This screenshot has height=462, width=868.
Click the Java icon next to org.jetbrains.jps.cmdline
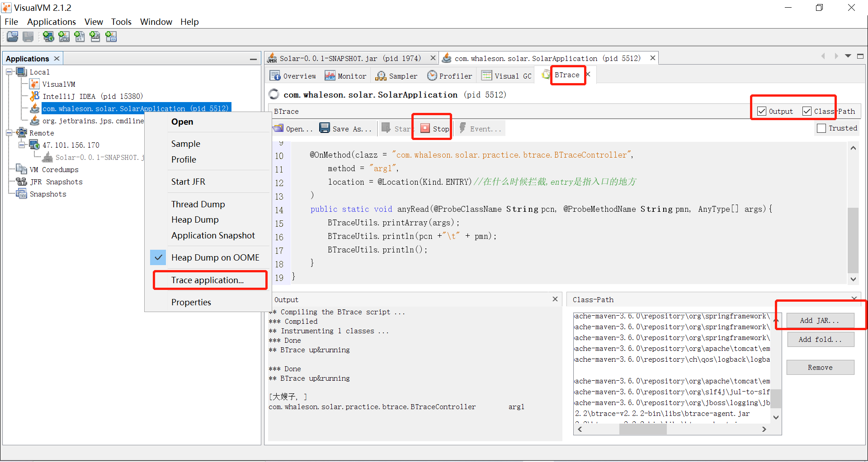click(x=35, y=121)
